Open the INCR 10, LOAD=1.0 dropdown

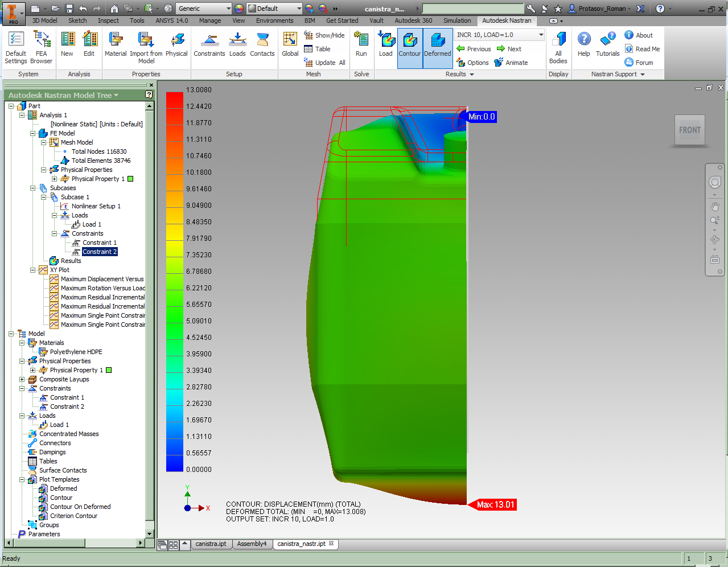[x=540, y=35]
